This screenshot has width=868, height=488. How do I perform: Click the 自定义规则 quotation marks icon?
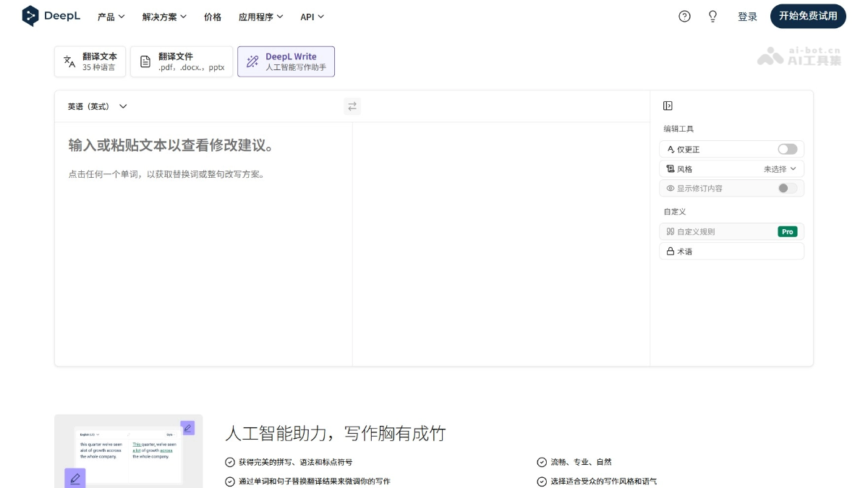coord(669,231)
